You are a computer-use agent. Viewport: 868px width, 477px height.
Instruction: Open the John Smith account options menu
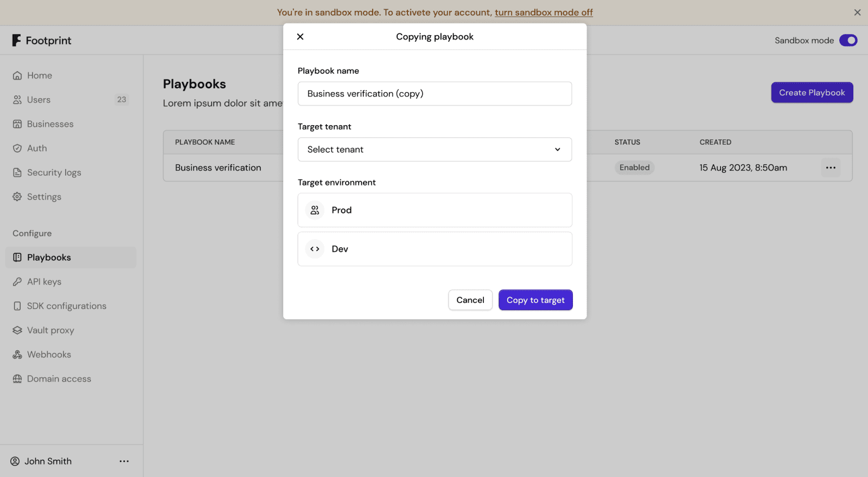click(124, 461)
